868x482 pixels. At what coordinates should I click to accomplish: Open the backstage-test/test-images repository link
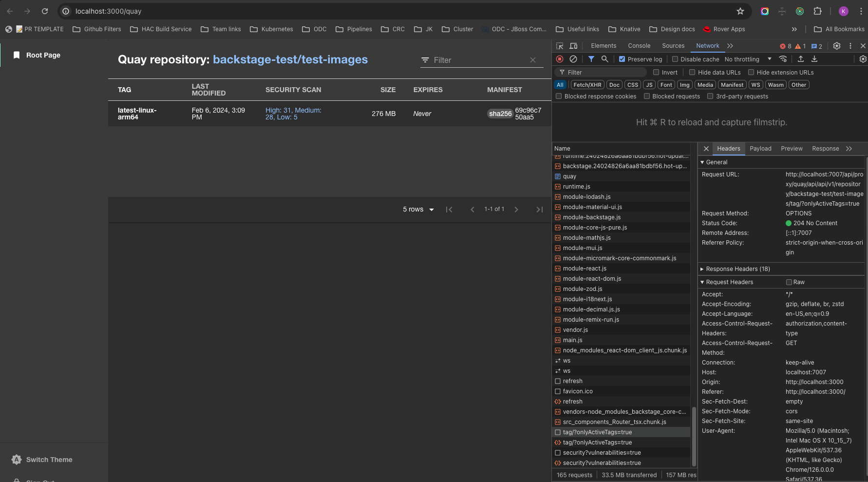tap(290, 59)
